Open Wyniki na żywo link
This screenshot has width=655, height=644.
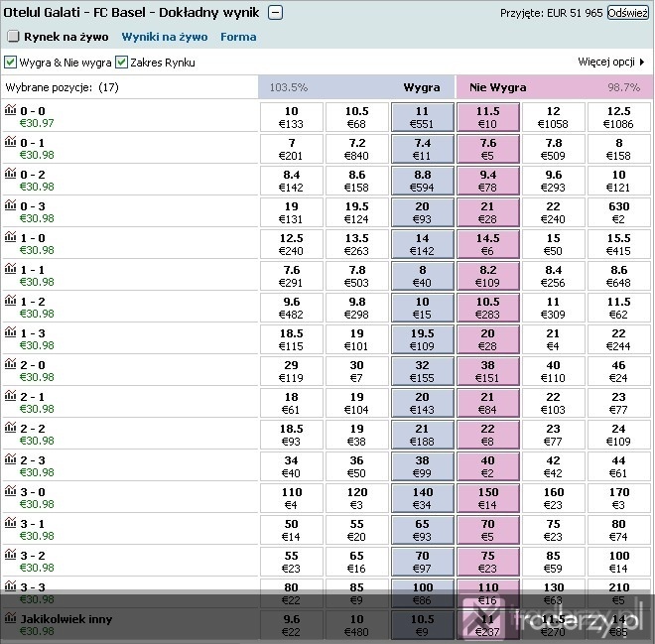pos(165,37)
